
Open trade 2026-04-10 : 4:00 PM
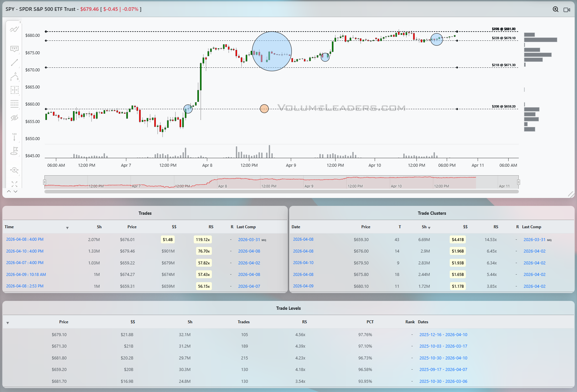(25, 251)
